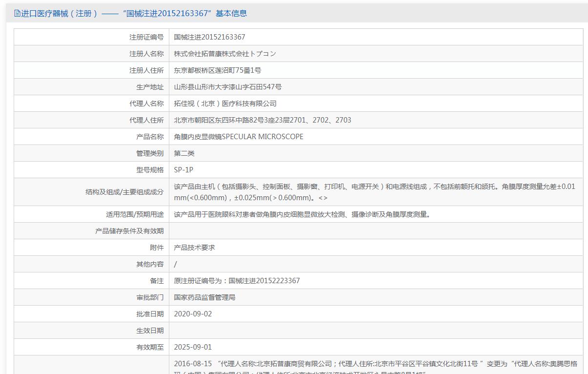Image resolution: width=588 pixels, height=374 pixels.
Task: Select address 东京都板桥区莲沼町75番1号
Action: pyautogui.click(x=218, y=70)
